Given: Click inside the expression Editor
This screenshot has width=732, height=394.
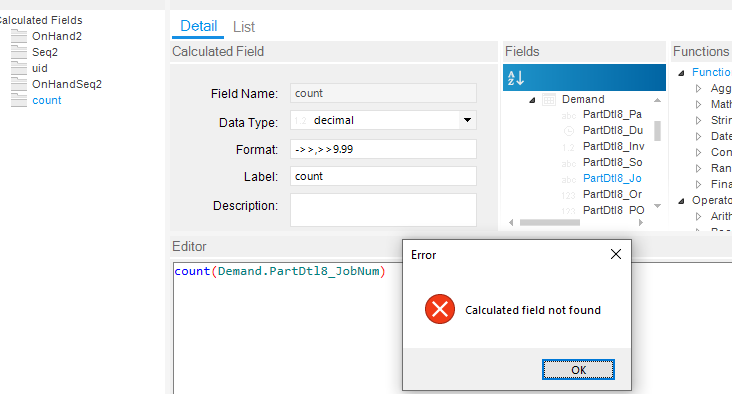Looking at the screenshot, I should 288,328.
